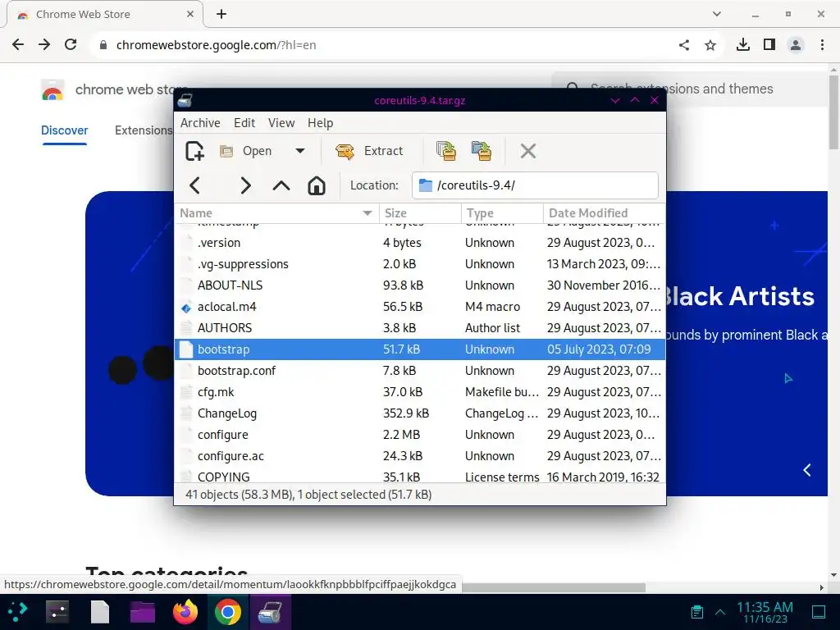
Task: Select the configure.ac file row
Action: (420, 456)
